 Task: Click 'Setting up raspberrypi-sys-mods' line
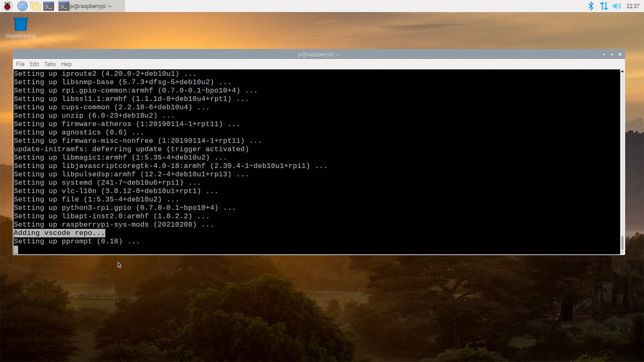point(114,225)
